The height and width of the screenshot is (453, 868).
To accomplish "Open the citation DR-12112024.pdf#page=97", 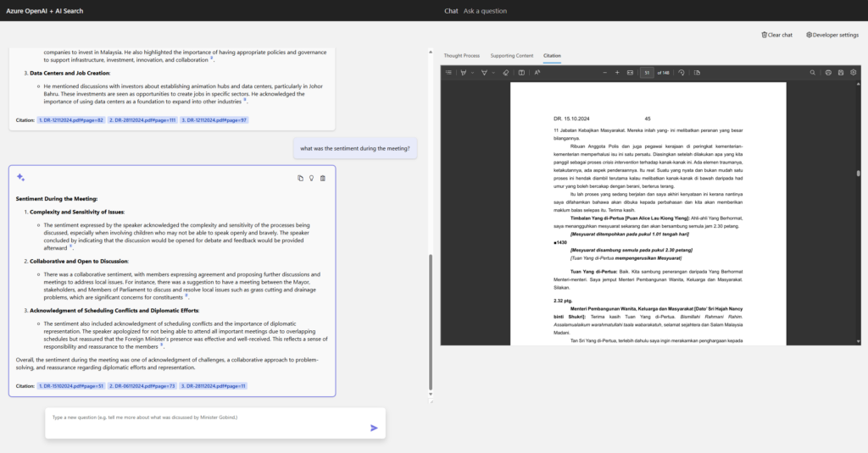I will pos(214,120).
